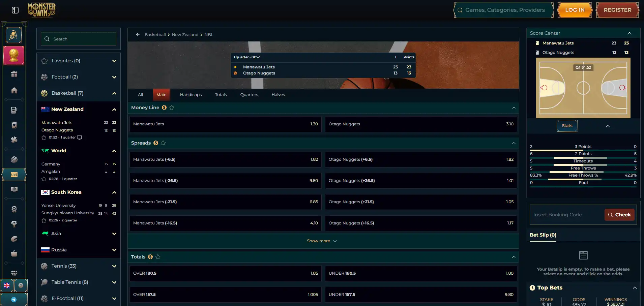The height and width of the screenshot is (306, 644).
Task: Click Check next to booking code
Action: [x=619, y=215]
